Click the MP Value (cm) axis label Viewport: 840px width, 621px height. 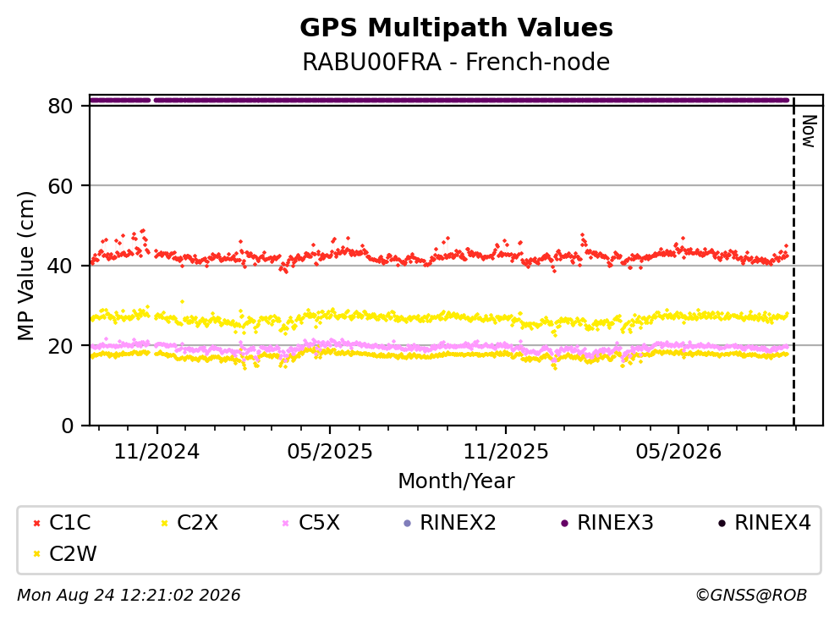coord(25,266)
